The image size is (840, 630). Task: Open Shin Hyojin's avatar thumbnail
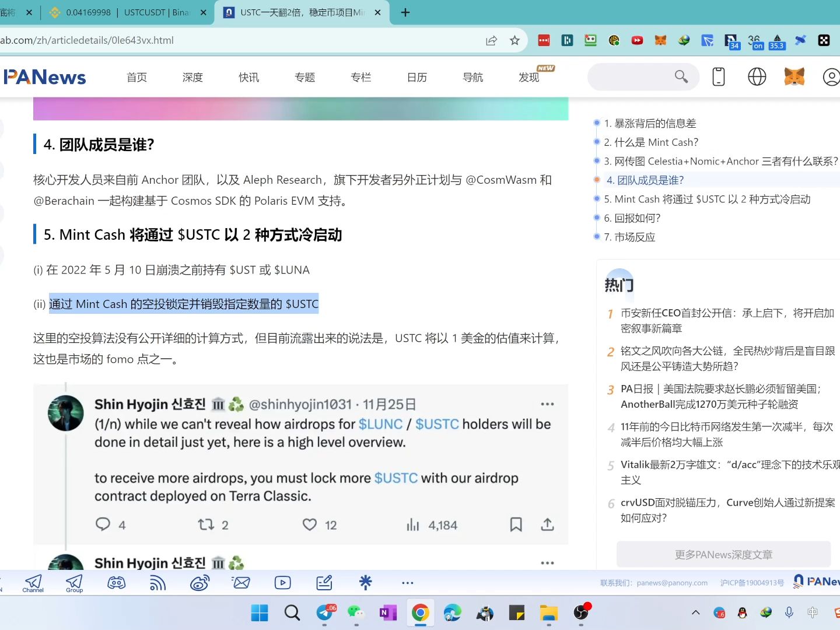[65, 413]
